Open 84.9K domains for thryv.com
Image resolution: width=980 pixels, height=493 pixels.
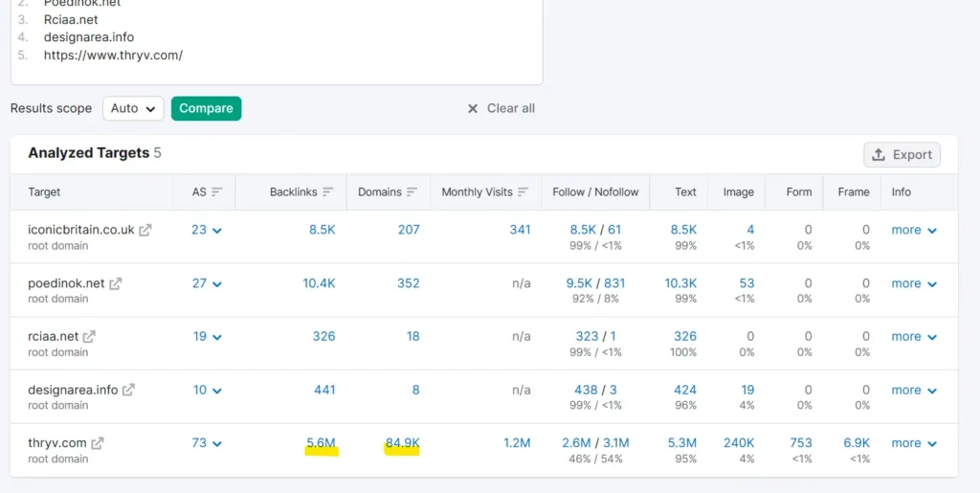(403, 443)
